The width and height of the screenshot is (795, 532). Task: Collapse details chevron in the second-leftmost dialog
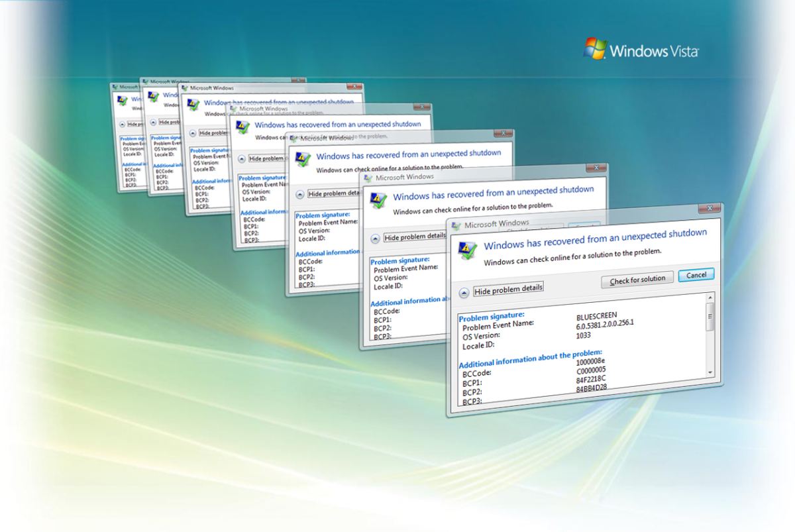coord(154,122)
